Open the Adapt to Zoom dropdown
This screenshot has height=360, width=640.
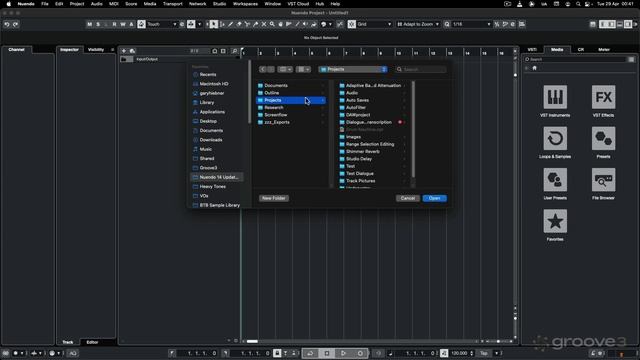(418, 24)
